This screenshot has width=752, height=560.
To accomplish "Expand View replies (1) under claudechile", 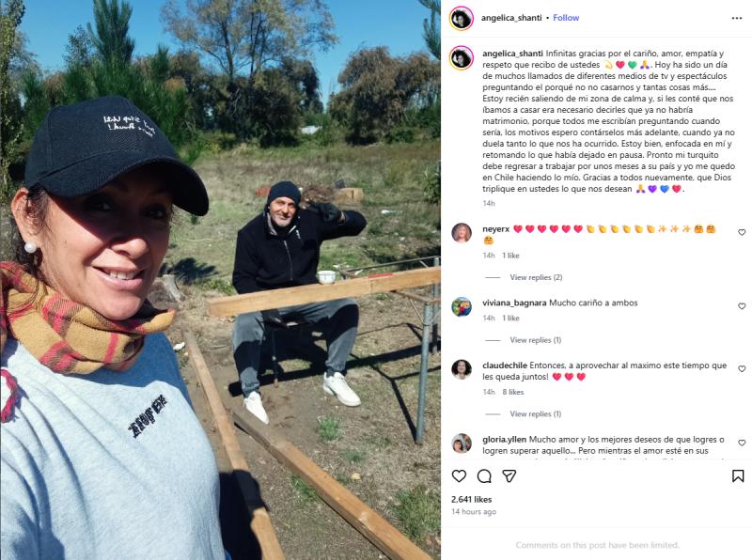I will click(535, 413).
